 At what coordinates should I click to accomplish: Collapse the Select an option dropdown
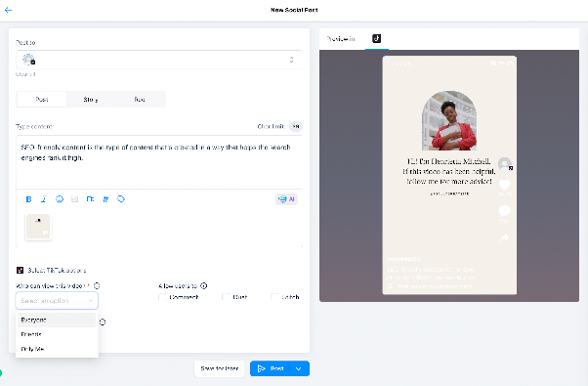[57, 301]
